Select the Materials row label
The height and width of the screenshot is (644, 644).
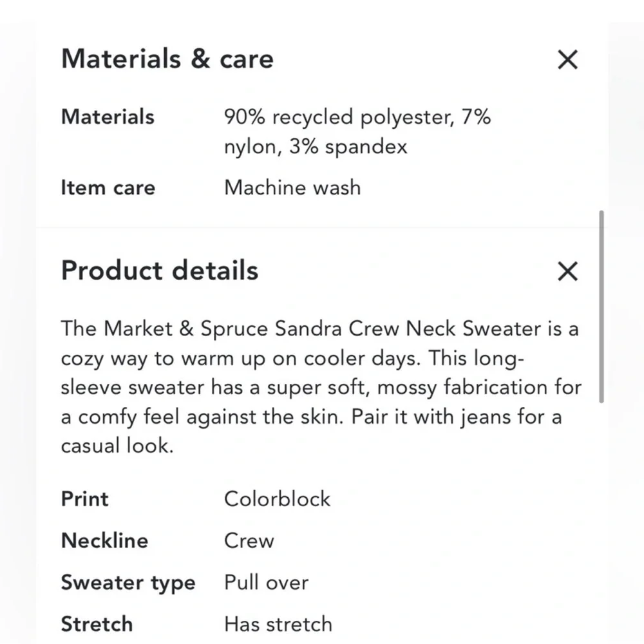(107, 117)
